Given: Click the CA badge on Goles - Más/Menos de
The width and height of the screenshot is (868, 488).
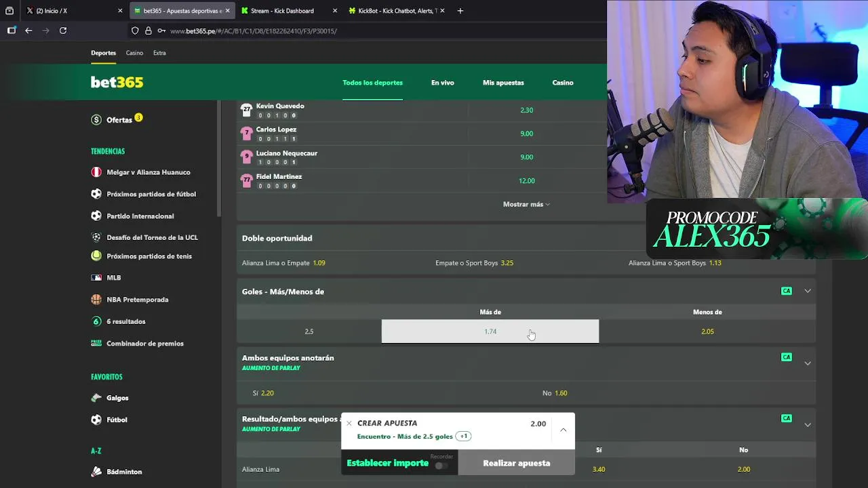Looking at the screenshot, I should point(787,291).
